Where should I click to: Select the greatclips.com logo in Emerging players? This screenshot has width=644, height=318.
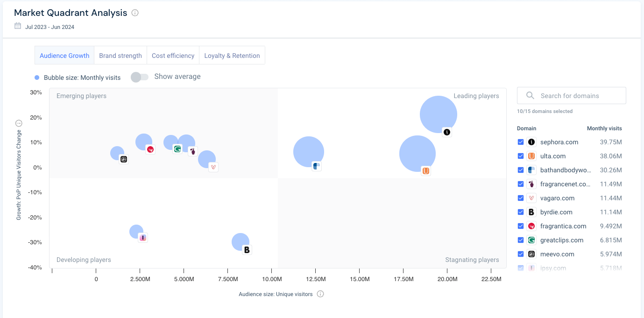click(177, 148)
